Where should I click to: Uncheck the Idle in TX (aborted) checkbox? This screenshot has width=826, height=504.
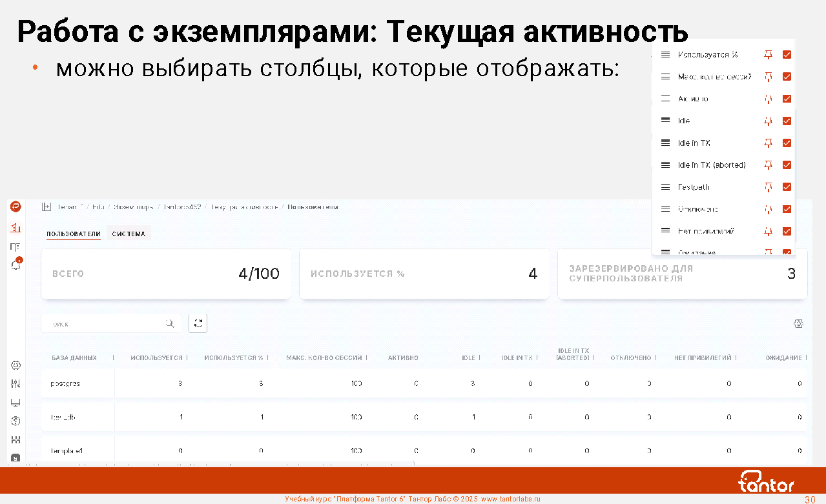(x=787, y=165)
